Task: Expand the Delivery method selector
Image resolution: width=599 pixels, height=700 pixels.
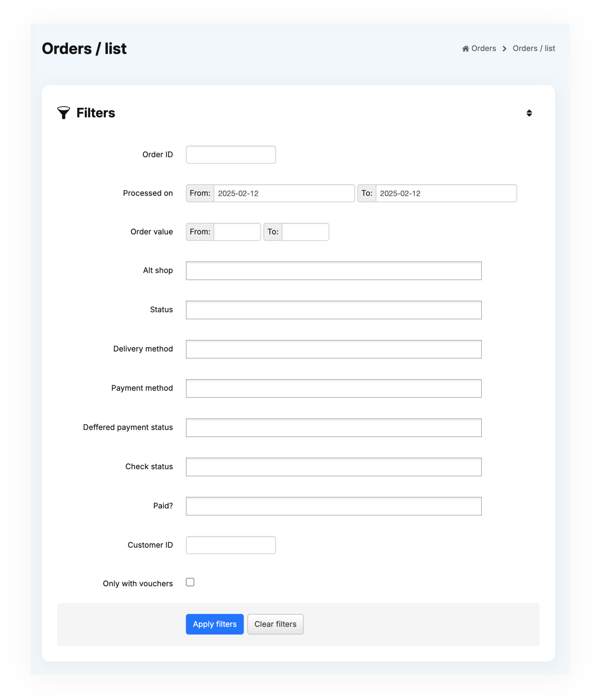Action: 333,349
